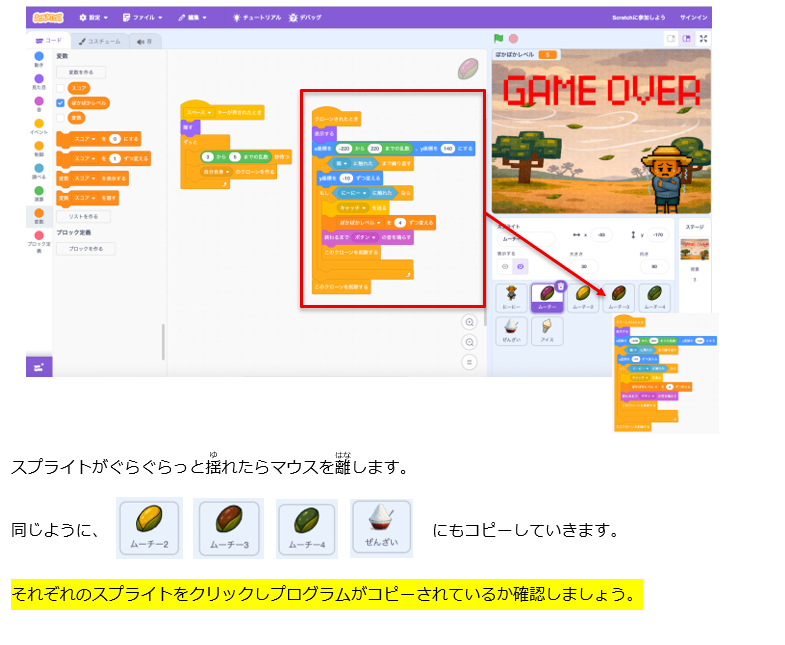Click the 変数を作る button
The height and width of the screenshot is (645, 785).
(x=81, y=72)
